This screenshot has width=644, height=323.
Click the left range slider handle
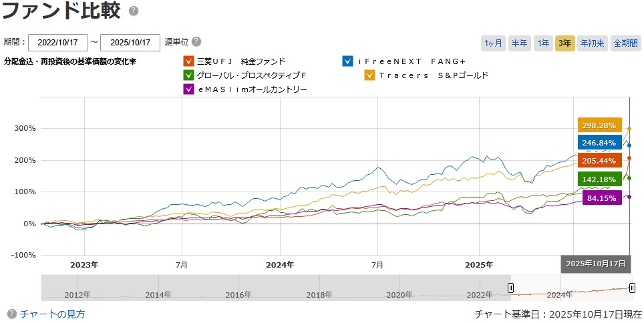click(511, 288)
